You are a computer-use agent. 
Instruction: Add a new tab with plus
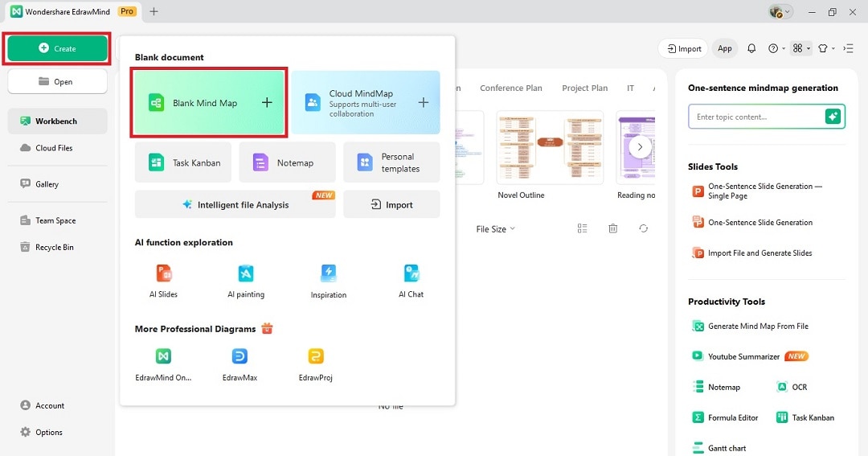pyautogui.click(x=154, y=11)
